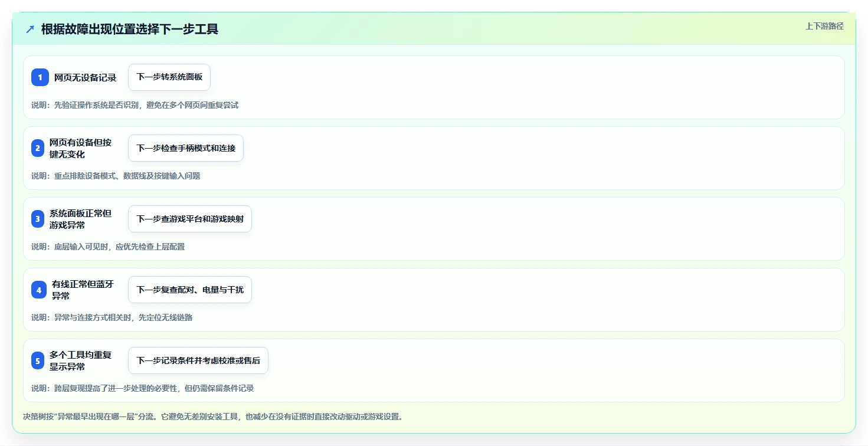Click the arrow icon beside the header title
This screenshot has width=868, height=446.
30,29
